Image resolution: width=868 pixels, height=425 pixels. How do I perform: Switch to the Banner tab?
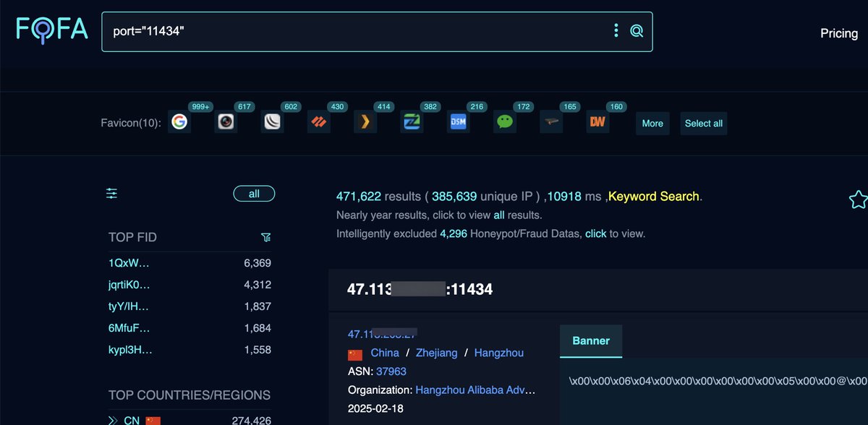point(591,340)
